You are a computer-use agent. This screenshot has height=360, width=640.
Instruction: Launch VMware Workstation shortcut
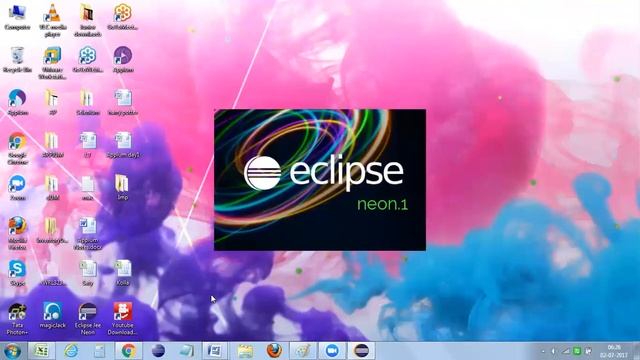(52, 62)
